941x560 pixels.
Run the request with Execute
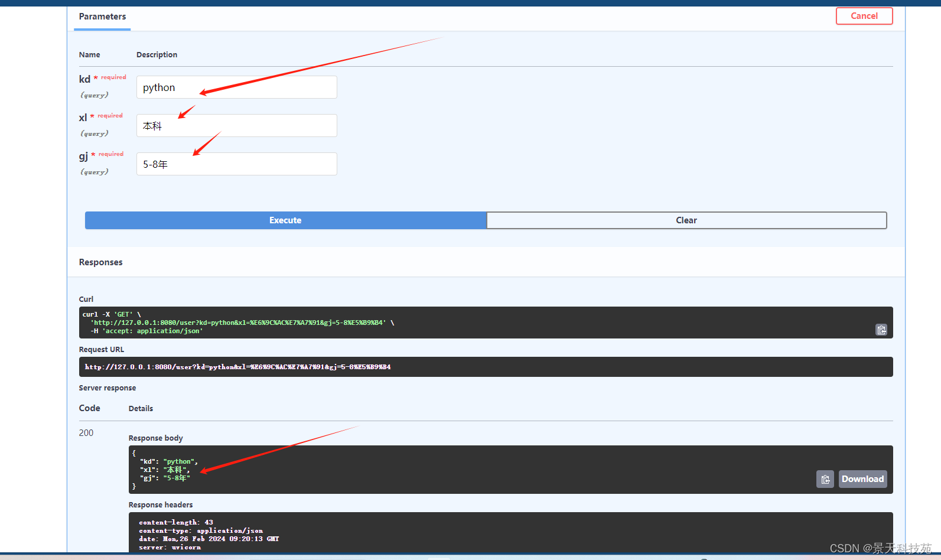[285, 220]
